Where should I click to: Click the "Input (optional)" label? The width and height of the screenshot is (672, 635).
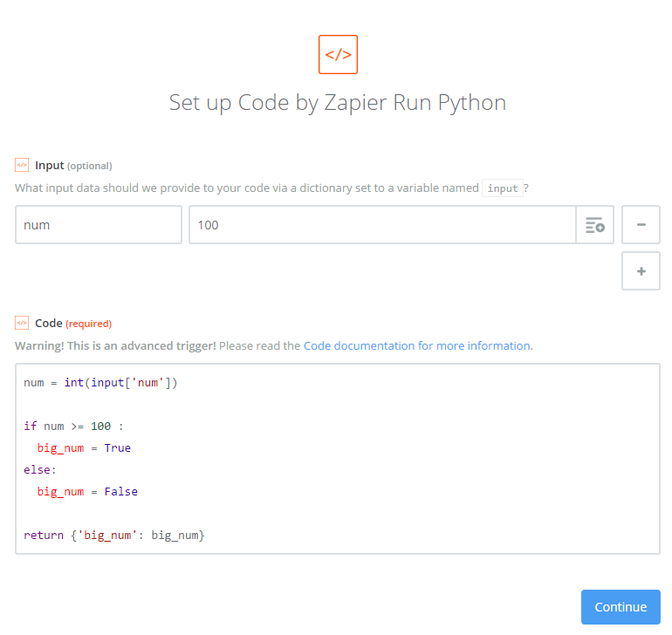[x=73, y=165]
